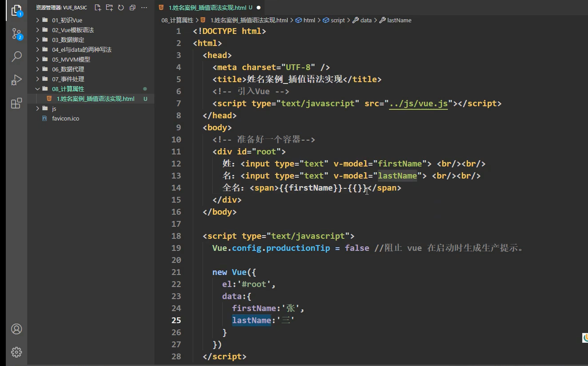Click the unsaved dot on the editor tab
This screenshot has height=366, width=588.
click(258, 8)
